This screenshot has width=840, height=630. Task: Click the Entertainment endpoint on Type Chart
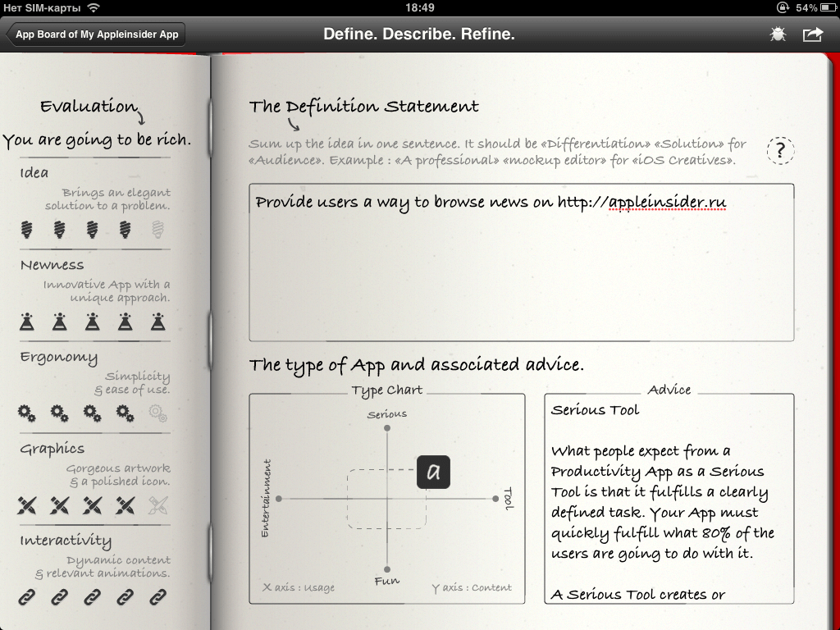279,499
